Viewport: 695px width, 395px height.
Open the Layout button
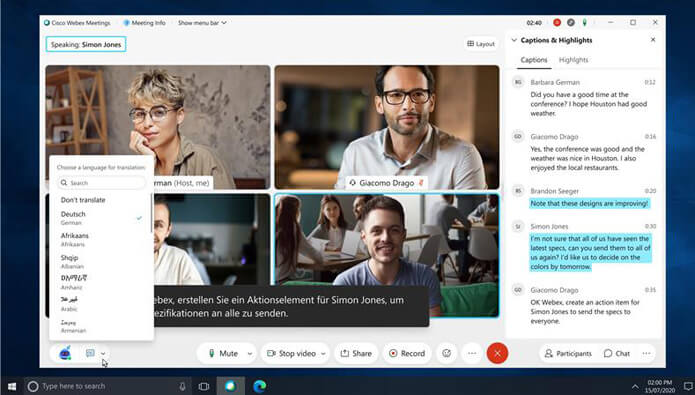pyautogui.click(x=481, y=44)
